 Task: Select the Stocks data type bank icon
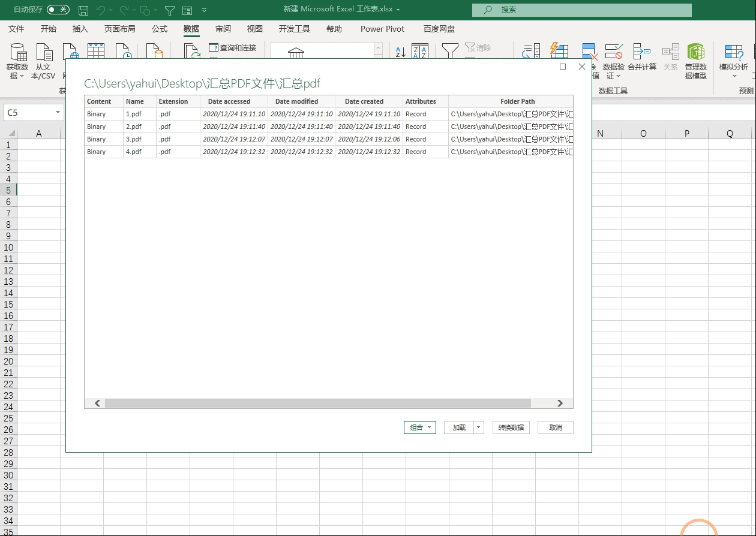point(296,53)
